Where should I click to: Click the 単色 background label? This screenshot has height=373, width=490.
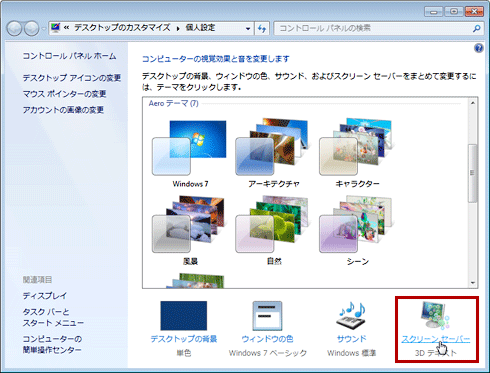point(184,353)
